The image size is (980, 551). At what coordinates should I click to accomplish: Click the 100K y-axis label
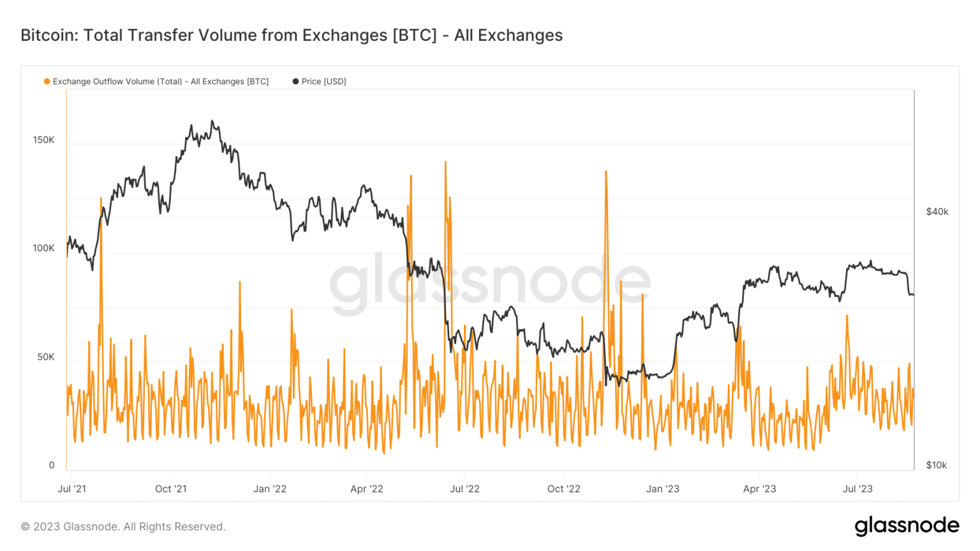(44, 249)
